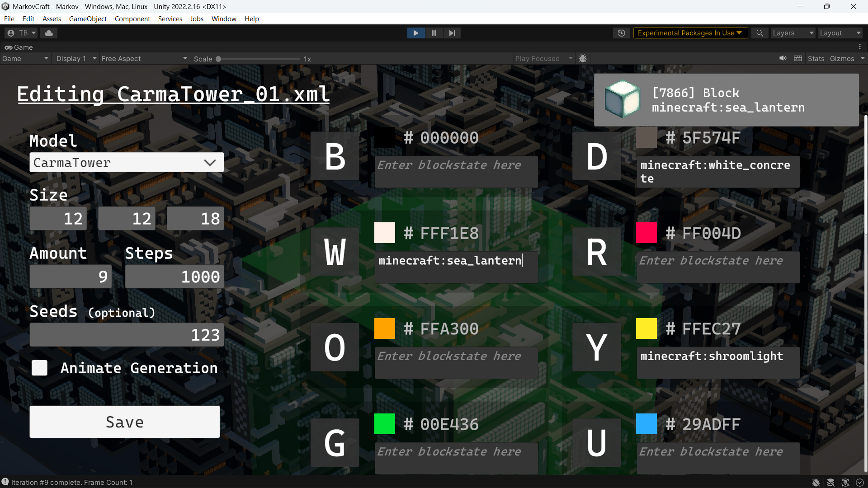Open Unity Cloud via the cloud icon

pos(48,33)
